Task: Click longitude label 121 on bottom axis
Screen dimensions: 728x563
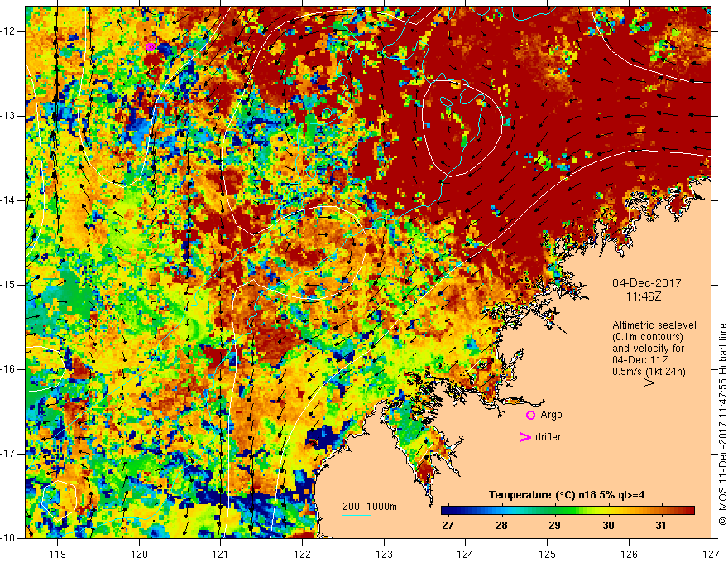Action: click(221, 554)
